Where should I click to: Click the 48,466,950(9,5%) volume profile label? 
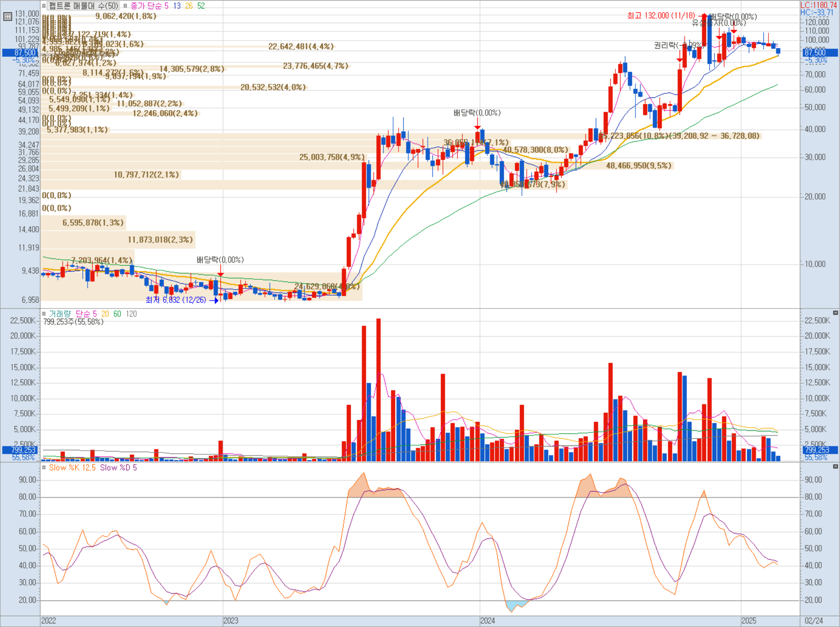pyautogui.click(x=639, y=165)
